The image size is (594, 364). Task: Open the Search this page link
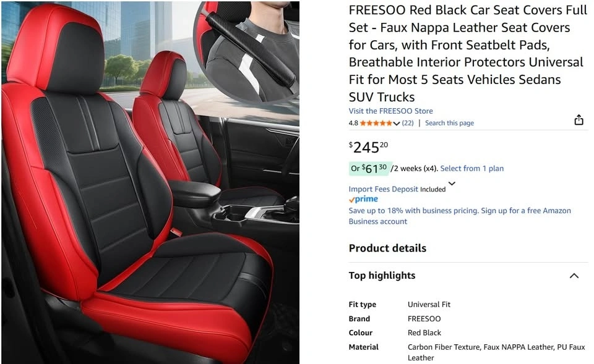449,123
